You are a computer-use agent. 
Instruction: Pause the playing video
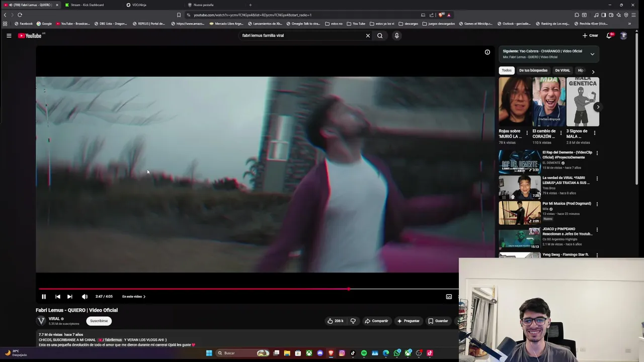coord(44,297)
